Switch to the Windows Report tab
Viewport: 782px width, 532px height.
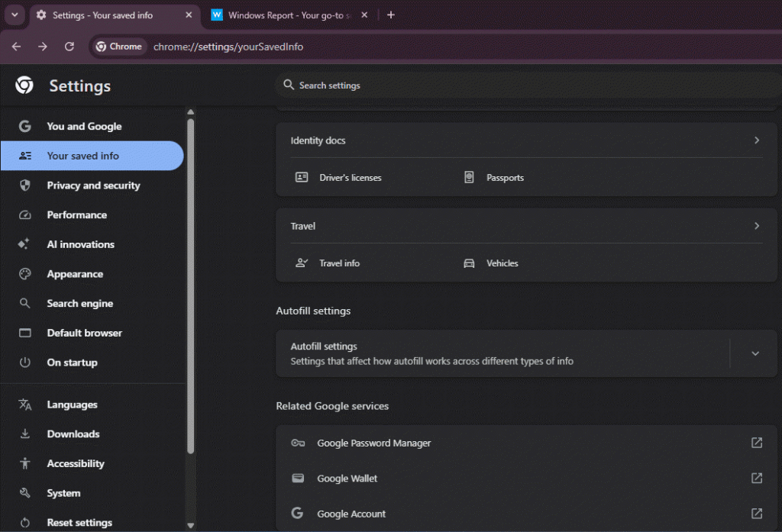pos(289,15)
